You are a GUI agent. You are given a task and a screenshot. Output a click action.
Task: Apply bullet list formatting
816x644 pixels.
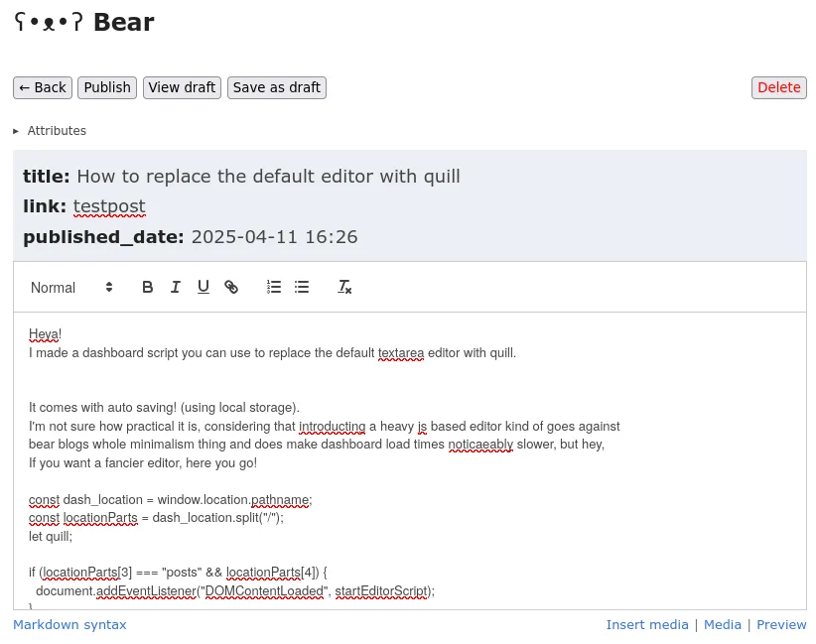[302, 287]
